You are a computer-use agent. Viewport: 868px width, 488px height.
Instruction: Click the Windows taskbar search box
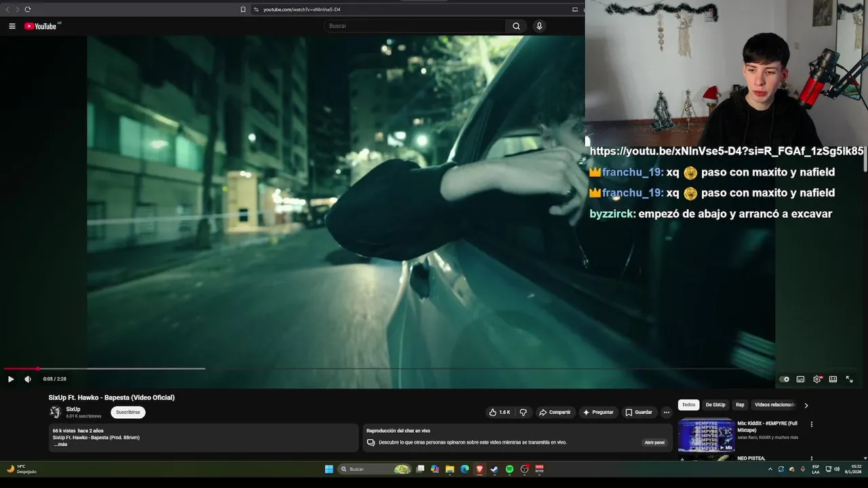374,469
